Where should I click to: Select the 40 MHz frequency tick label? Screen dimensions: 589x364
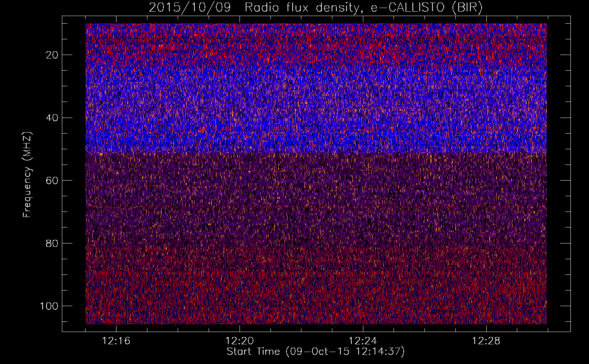(x=52, y=118)
